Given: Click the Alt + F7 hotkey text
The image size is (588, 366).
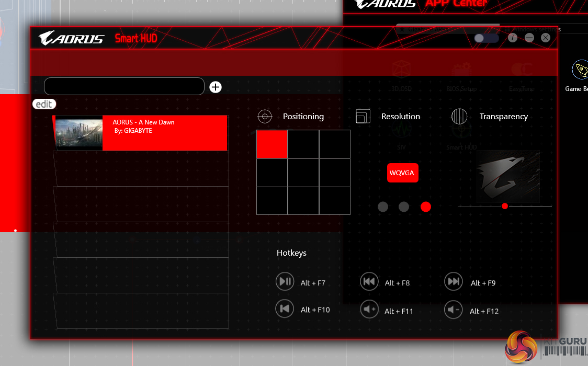Looking at the screenshot, I should pos(313,283).
